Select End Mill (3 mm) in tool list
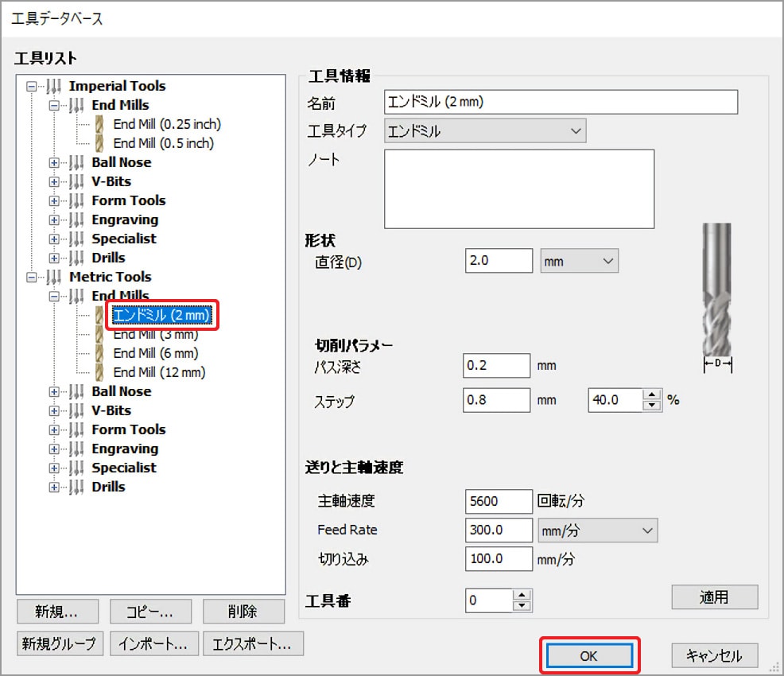 [156, 334]
